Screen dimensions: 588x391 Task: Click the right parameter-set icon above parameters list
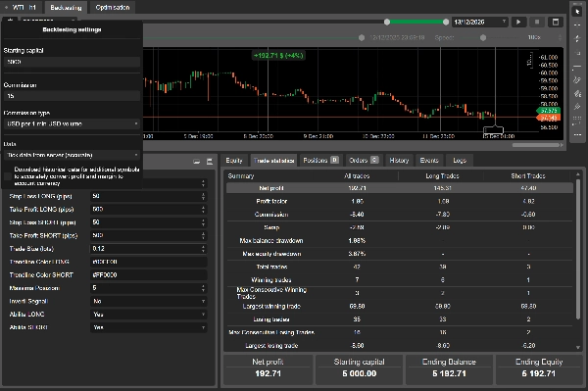point(210,162)
